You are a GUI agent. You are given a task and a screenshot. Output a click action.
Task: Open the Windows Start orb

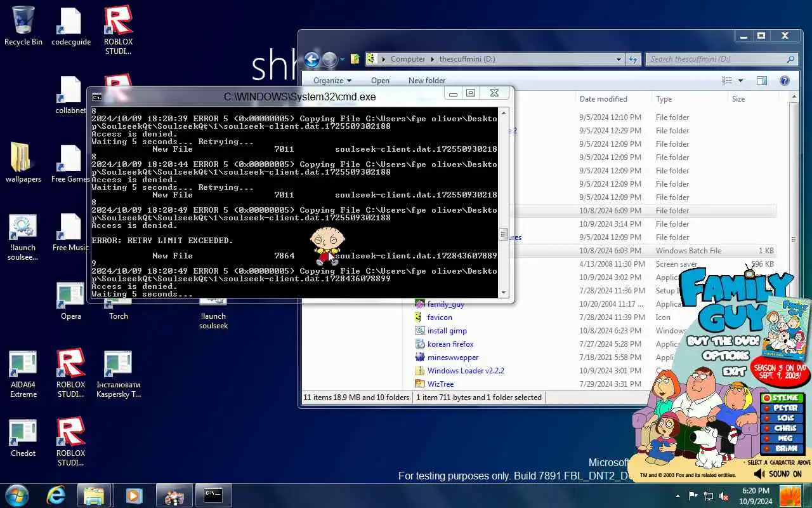pyautogui.click(x=16, y=495)
